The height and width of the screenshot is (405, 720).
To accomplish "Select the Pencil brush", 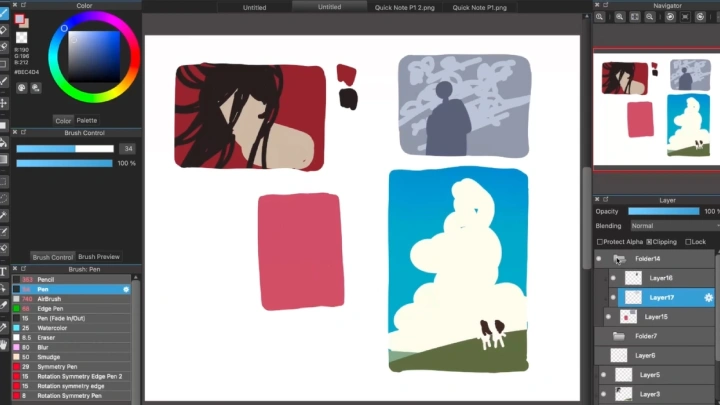I will coord(71,280).
